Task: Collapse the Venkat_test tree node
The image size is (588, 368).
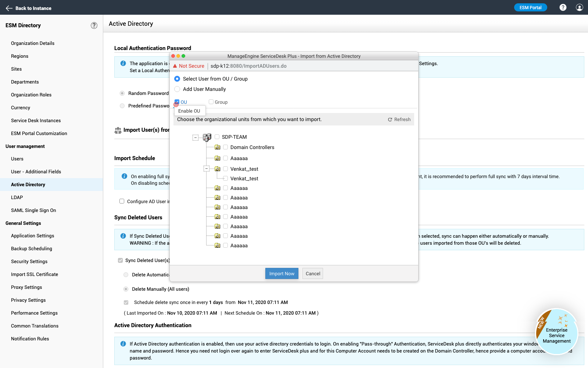Action: pos(207,169)
